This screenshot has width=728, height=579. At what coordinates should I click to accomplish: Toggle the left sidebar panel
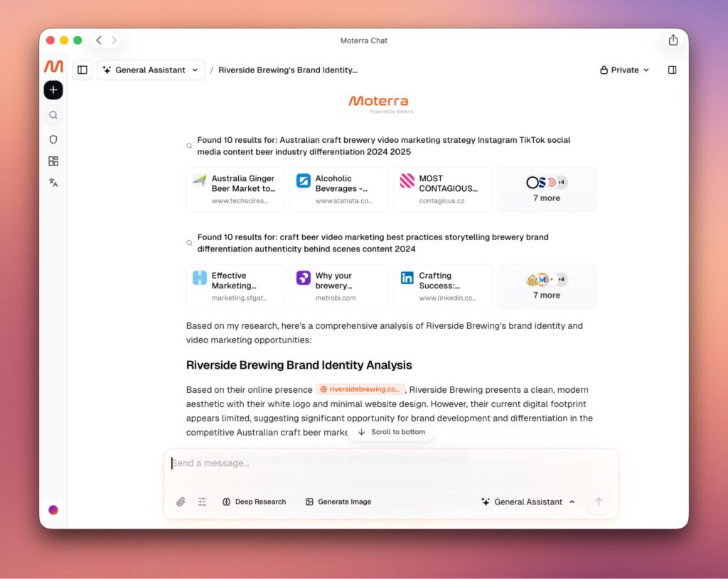coord(82,70)
